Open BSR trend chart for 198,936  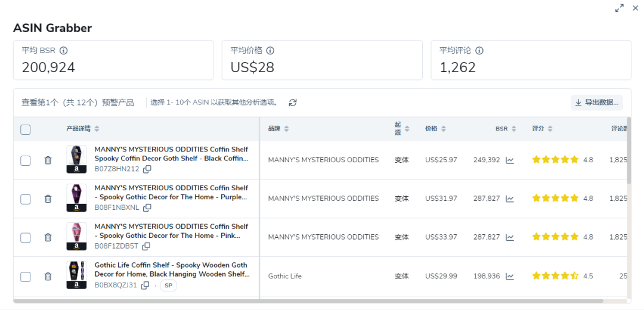510,276
